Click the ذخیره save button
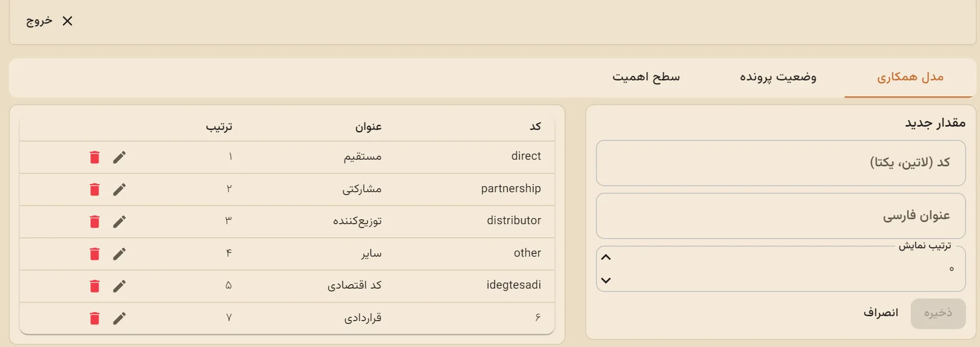This screenshot has height=347, width=980. coord(938,313)
